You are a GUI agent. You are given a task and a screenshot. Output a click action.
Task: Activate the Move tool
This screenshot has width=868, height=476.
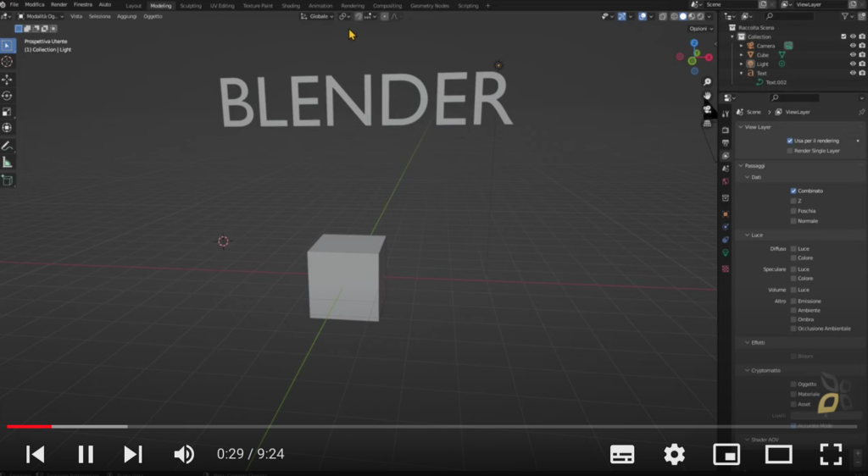click(7, 80)
